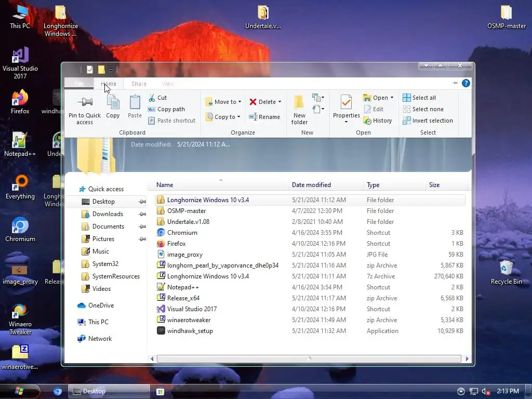Open the New item dropdown icon
Image resolution: width=532 pixels, height=399 pixels.
click(x=318, y=98)
